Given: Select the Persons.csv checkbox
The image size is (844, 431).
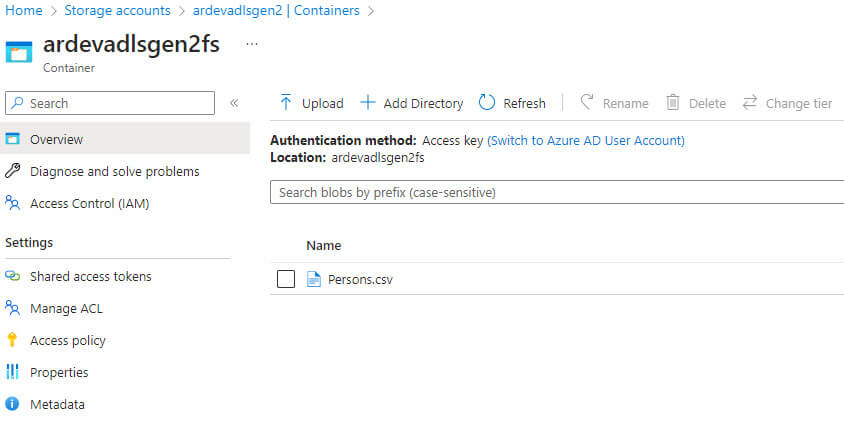Looking at the screenshot, I should point(286,279).
